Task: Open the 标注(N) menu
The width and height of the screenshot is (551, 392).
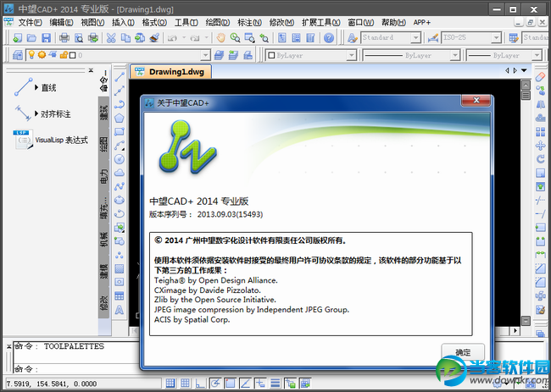Action: pos(249,23)
